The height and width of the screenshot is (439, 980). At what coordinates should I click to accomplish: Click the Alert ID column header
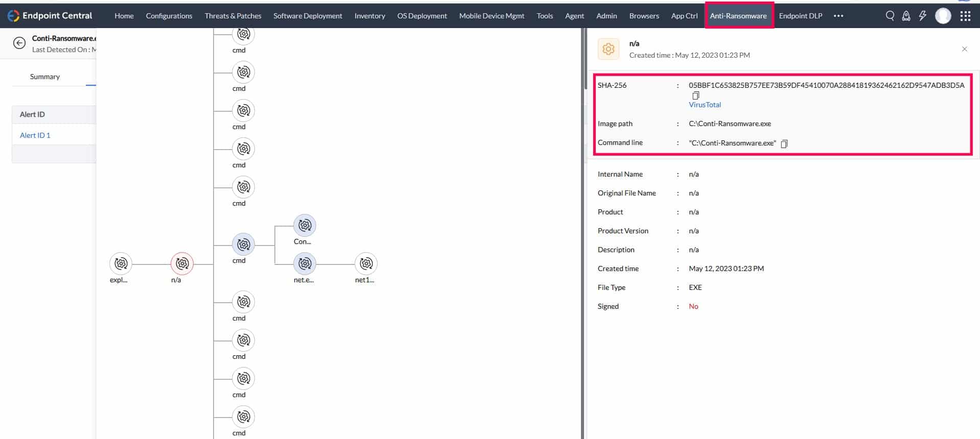pos(32,114)
